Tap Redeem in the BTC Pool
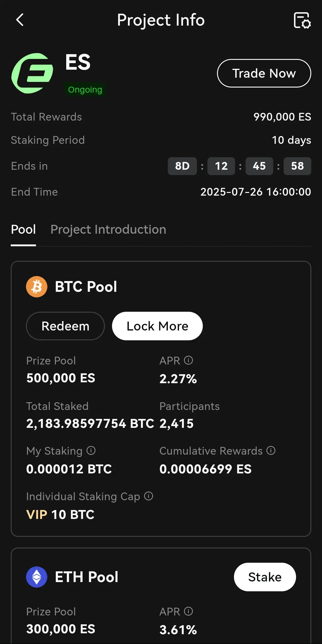The width and height of the screenshot is (322, 644). (65, 326)
